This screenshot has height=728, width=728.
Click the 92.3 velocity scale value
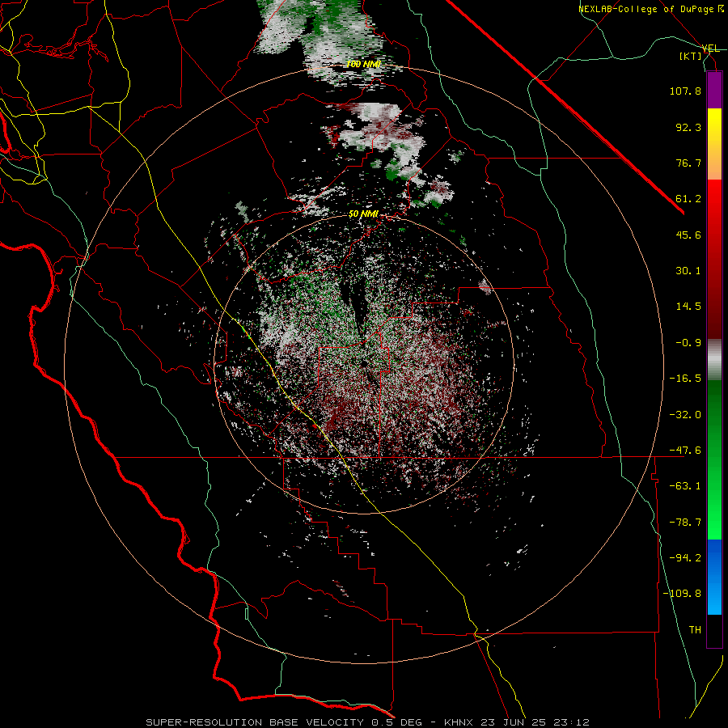[688, 127]
